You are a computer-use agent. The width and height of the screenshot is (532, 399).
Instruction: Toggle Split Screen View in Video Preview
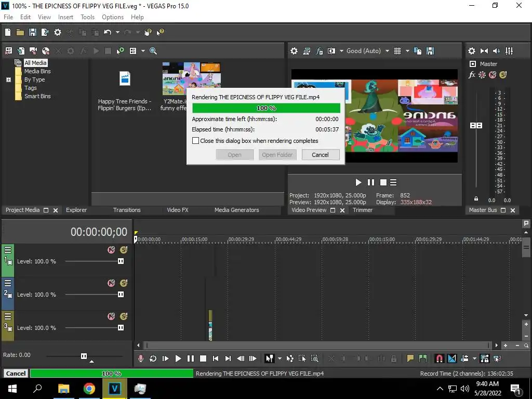(331, 51)
